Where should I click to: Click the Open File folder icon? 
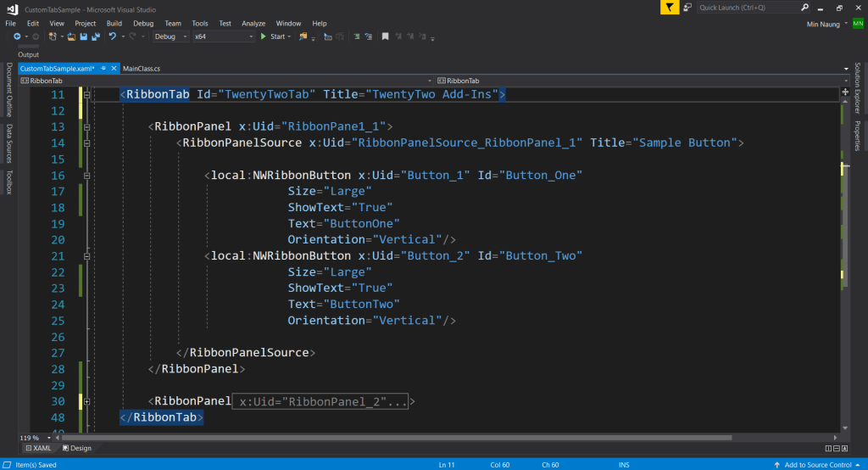[x=72, y=36]
